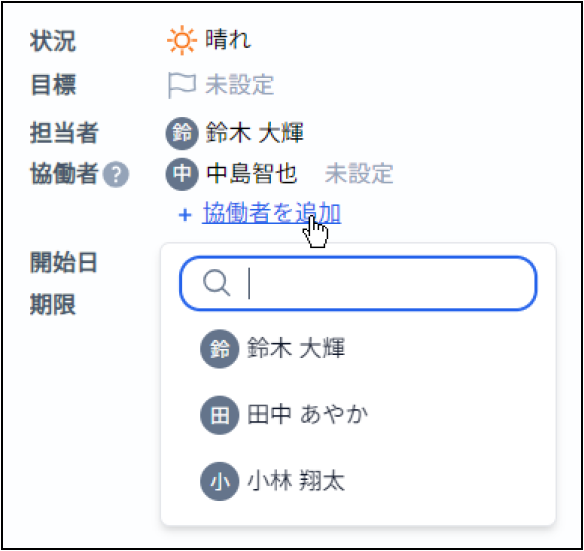
Task: Click the 中 avatar of 中島智也
Action: tap(182, 174)
